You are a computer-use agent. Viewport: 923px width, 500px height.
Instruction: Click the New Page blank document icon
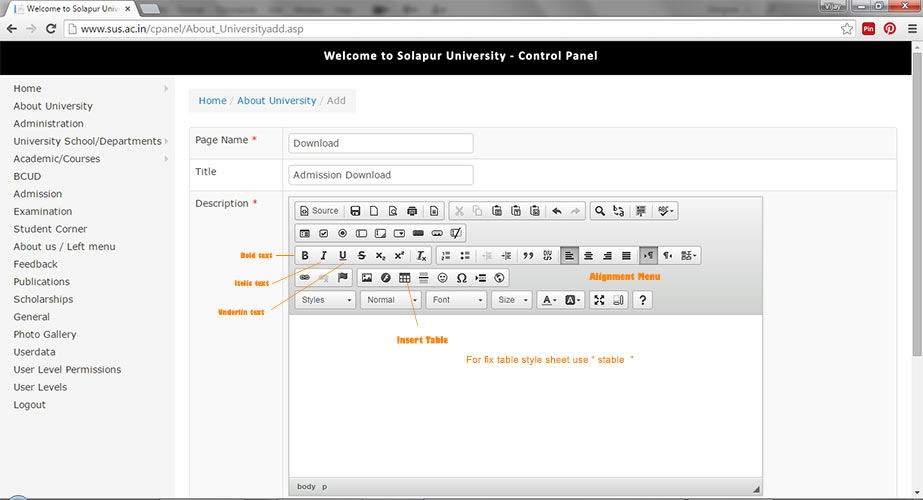[x=374, y=211]
